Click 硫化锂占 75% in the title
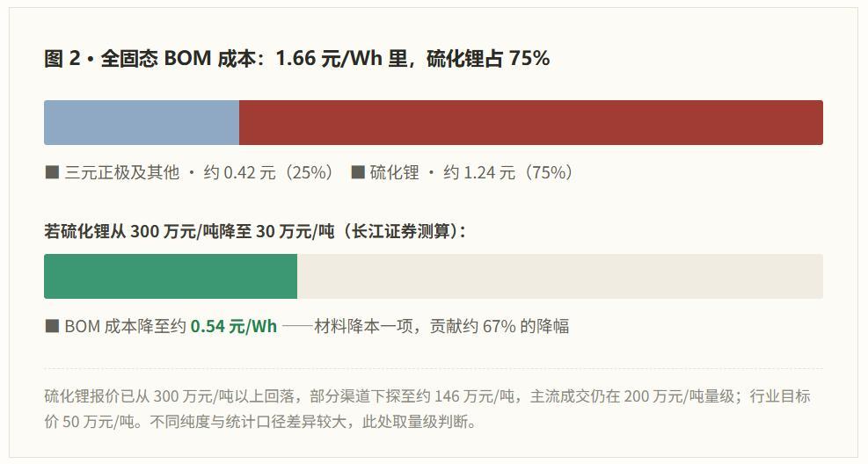Viewport: 868px width, 464px height. [488, 58]
